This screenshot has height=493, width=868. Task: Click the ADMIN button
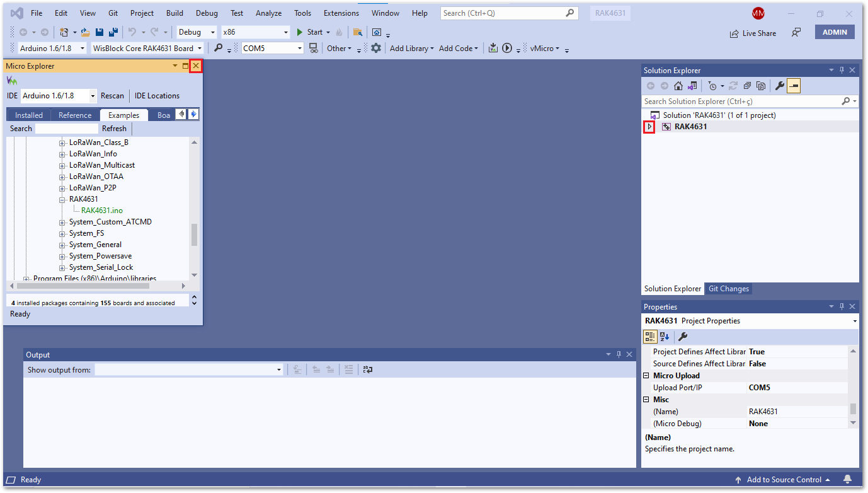835,32
